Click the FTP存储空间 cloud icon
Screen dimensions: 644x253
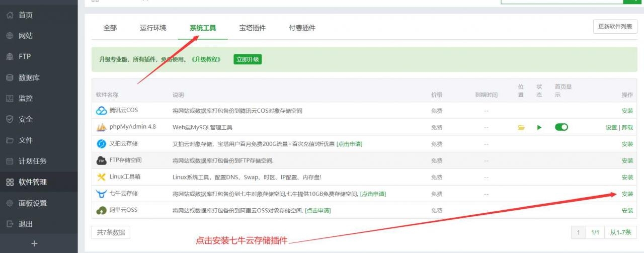(102, 160)
